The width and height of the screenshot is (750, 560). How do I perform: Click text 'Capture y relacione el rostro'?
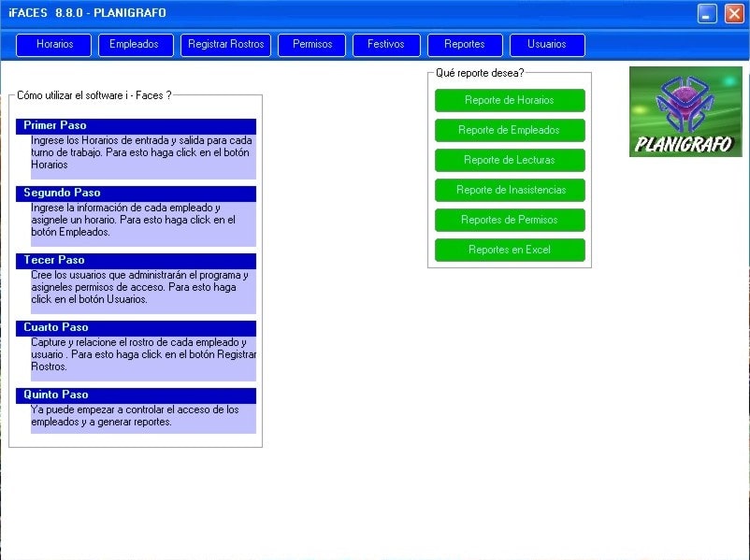click(x=94, y=342)
